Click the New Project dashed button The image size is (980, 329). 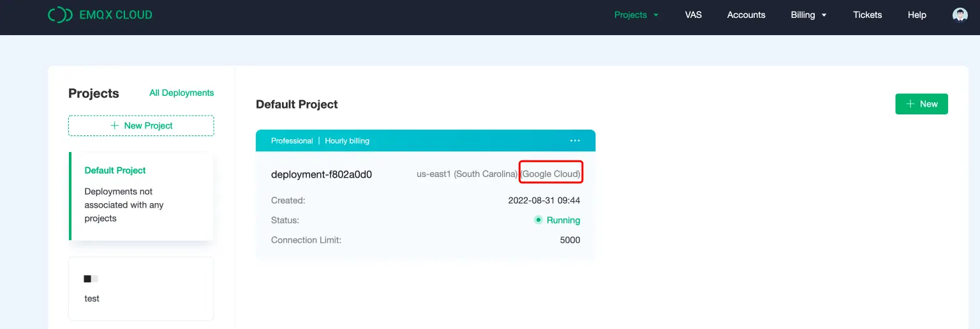click(141, 126)
